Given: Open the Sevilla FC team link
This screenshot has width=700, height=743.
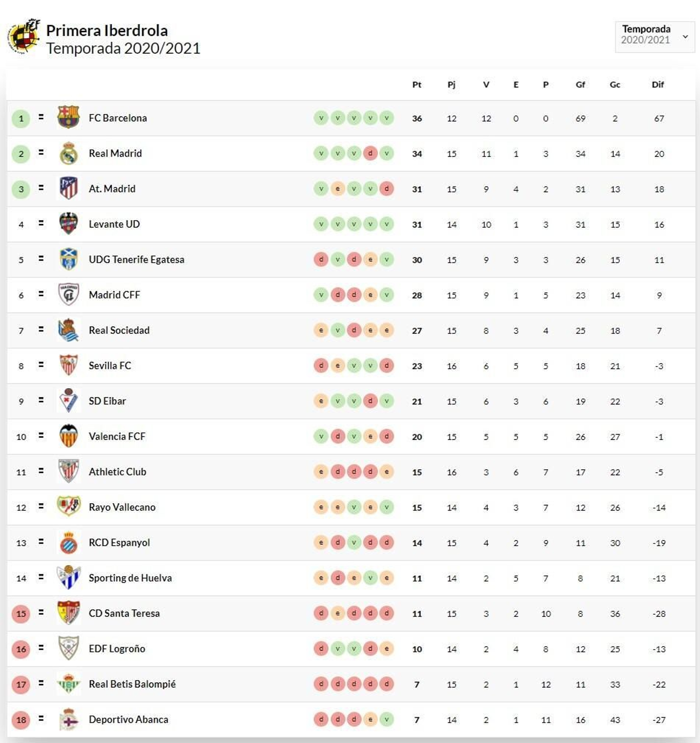Looking at the screenshot, I should point(110,365).
